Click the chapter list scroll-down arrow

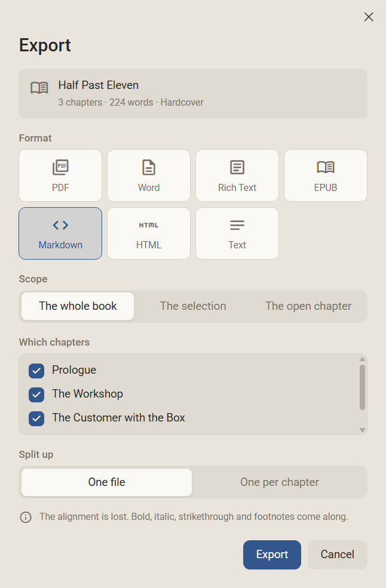362,430
